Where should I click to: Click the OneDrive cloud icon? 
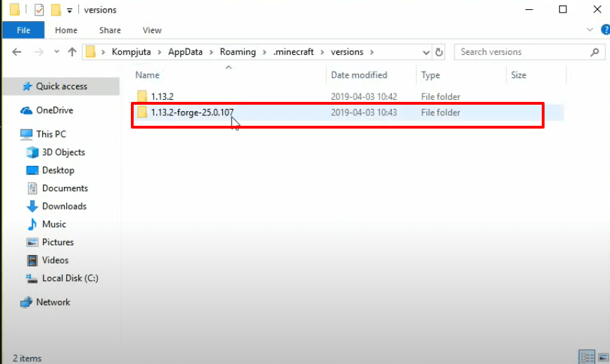(x=26, y=111)
